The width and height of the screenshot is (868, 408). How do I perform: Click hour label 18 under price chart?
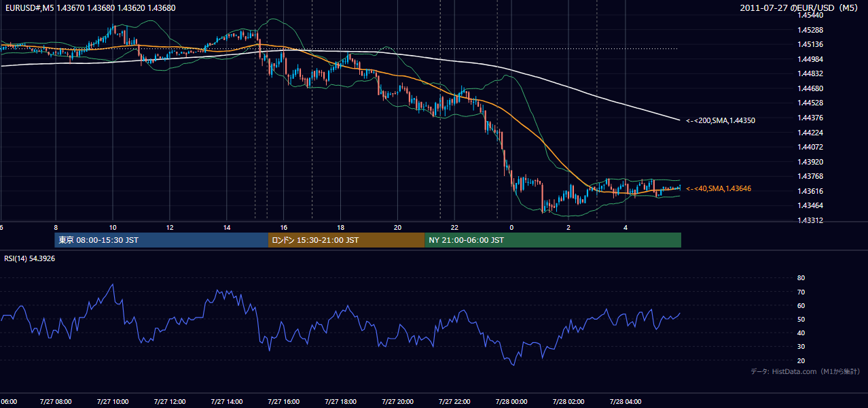tap(341, 228)
